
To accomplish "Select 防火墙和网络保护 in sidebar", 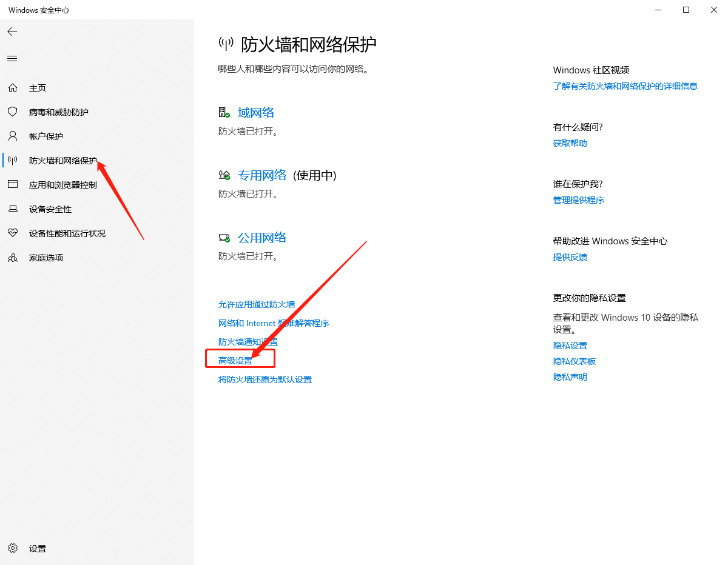I will tap(63, 161).
